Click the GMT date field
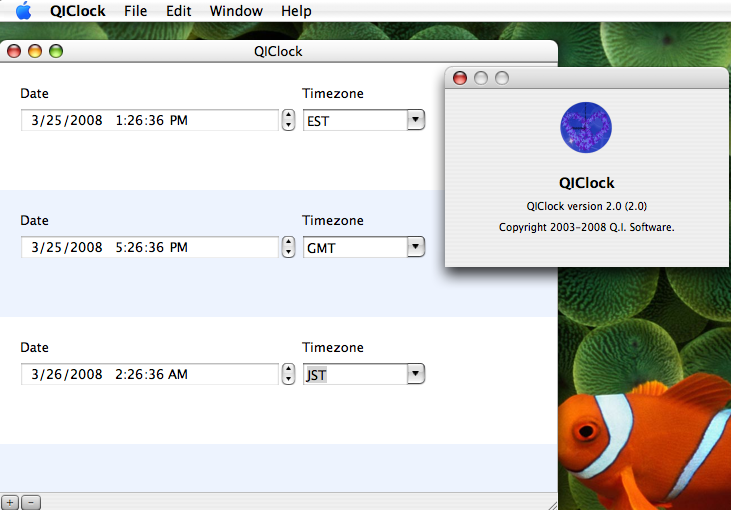This screenshot has width=731, height=510. point(150,247)
